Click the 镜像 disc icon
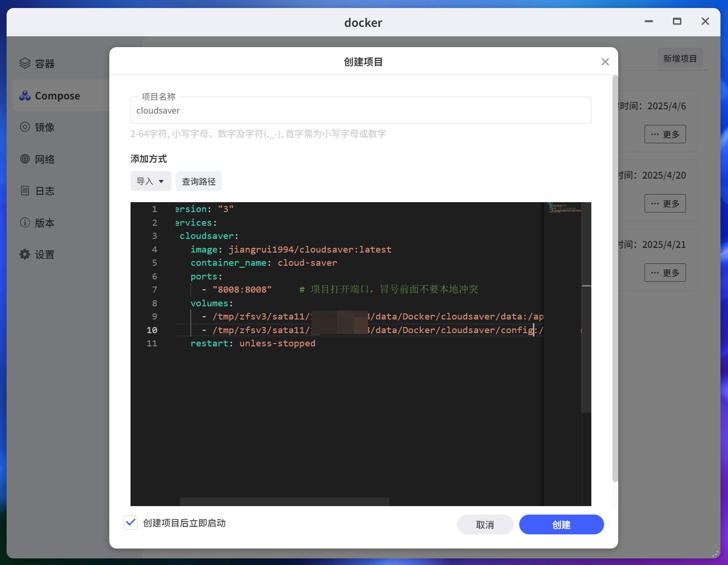The width and height of the screenshot is (728, 565). pyautogui.click(x=25, y=127)
